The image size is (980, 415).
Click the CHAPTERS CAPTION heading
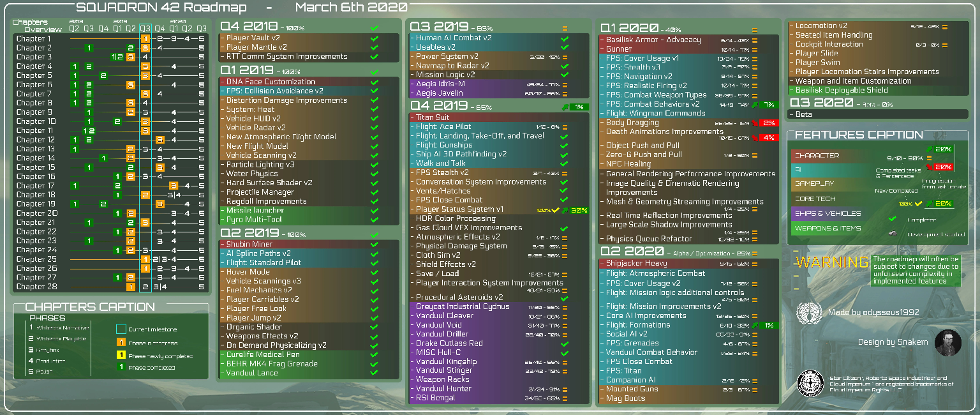click(x=90, y=307)
